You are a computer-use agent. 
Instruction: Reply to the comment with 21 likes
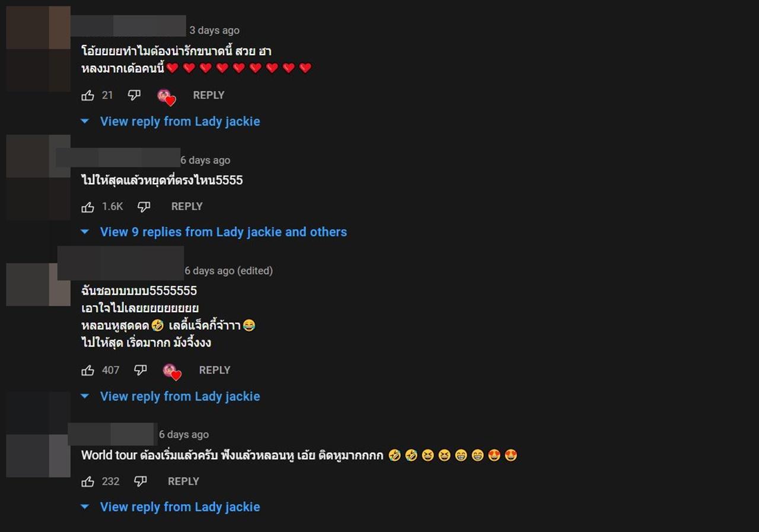pos(209,95)
